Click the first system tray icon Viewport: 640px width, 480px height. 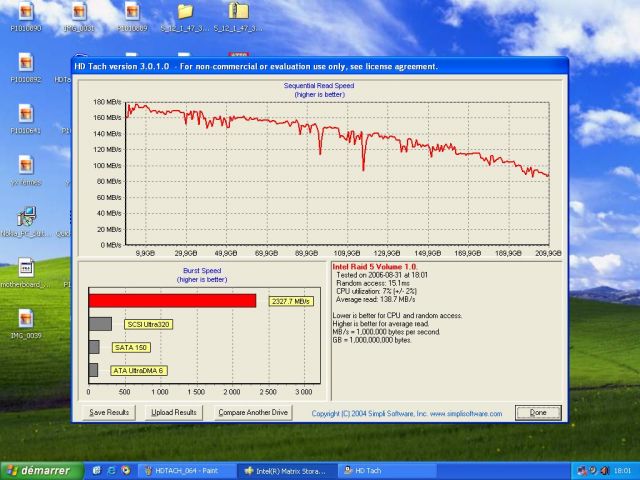pyautogui.click(x=582, y=471)
